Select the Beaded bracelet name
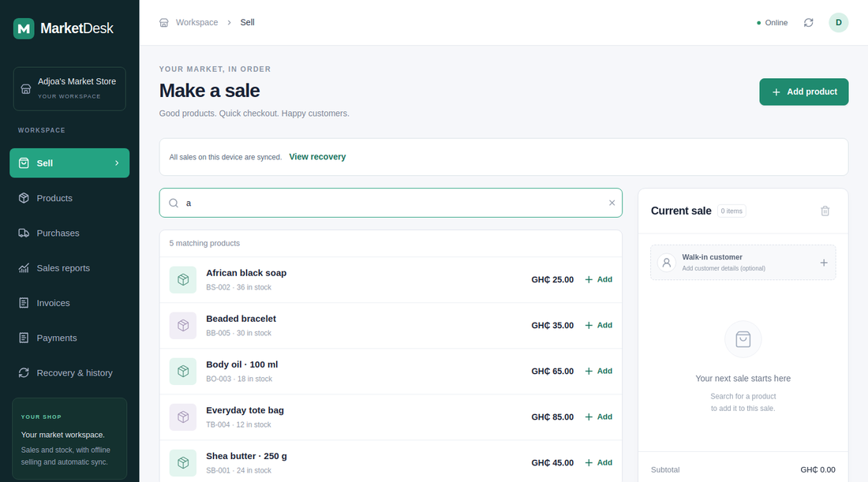This screenshot has height=482, width=868. 241,319
